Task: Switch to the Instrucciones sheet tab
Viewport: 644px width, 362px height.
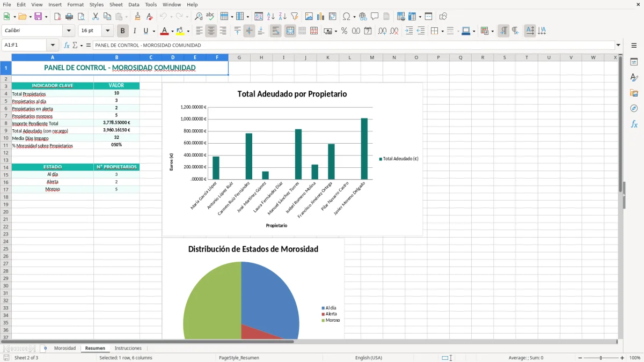Action: click(x=128, y=349)
